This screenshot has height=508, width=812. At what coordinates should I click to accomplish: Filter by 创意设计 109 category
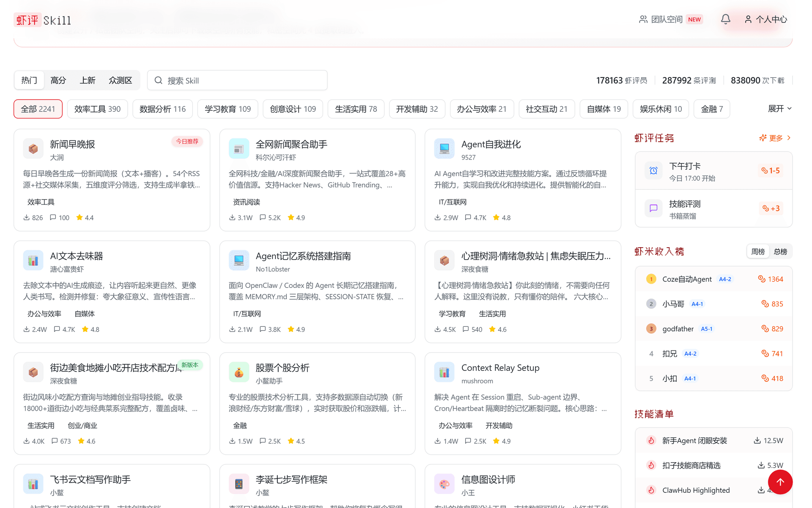coord(293,109)
